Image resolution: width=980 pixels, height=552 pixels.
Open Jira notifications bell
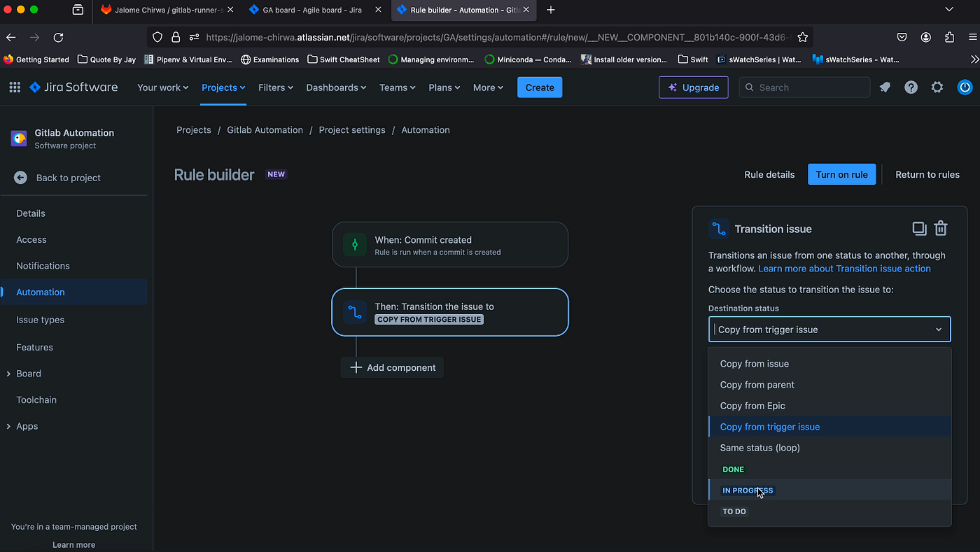pyautogui.click(x=885, y=87)
